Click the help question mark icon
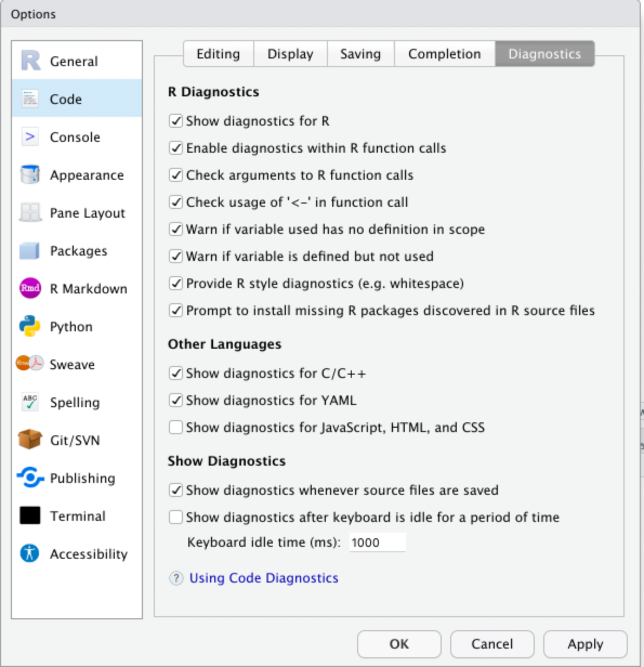Viewport: 644px width, 667px height. [176, 578]
